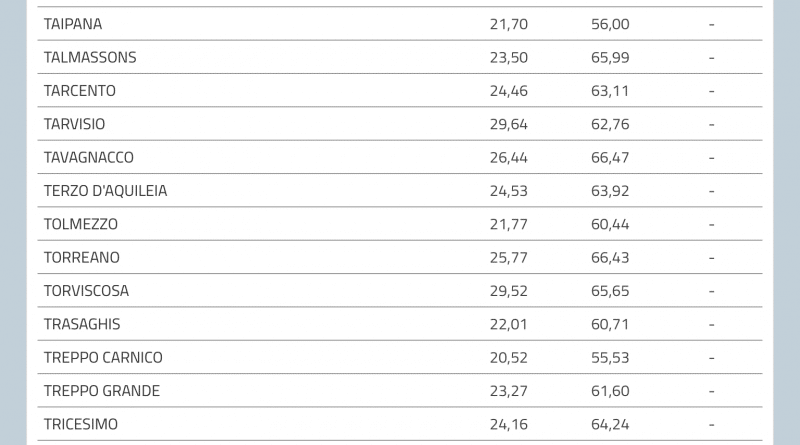
Task: Click the TRICESIMO municipality name
Action: (81, 424)
